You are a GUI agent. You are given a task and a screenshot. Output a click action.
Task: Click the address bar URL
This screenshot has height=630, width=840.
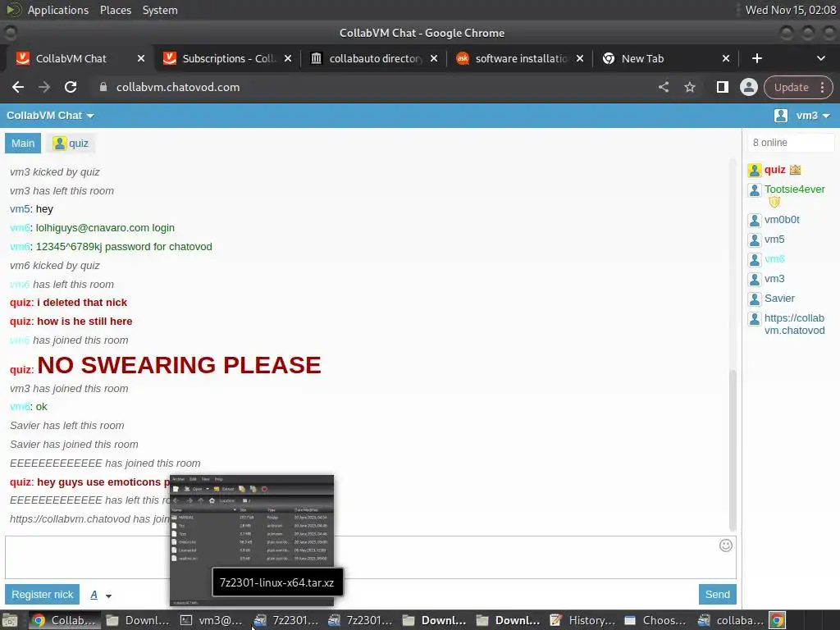pyautogui.click(x=178, y=87)
